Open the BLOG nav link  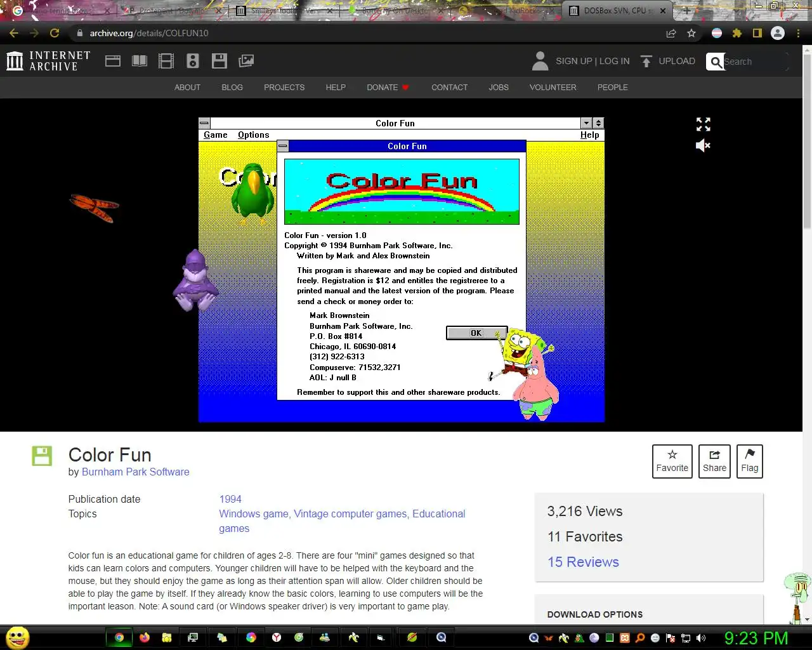coord(232,88)
